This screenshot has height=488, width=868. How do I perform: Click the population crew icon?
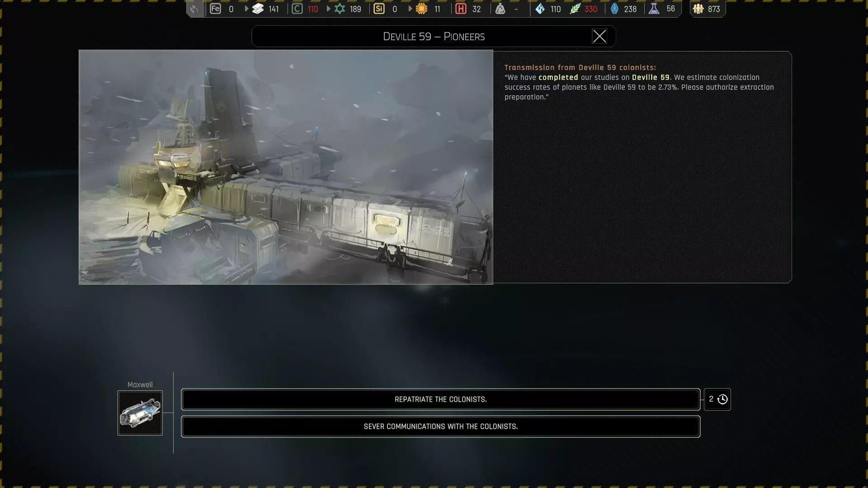[698, 9]
